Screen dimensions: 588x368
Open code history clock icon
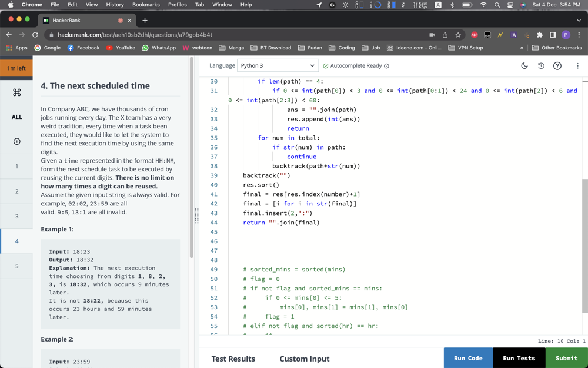[541, 66]
